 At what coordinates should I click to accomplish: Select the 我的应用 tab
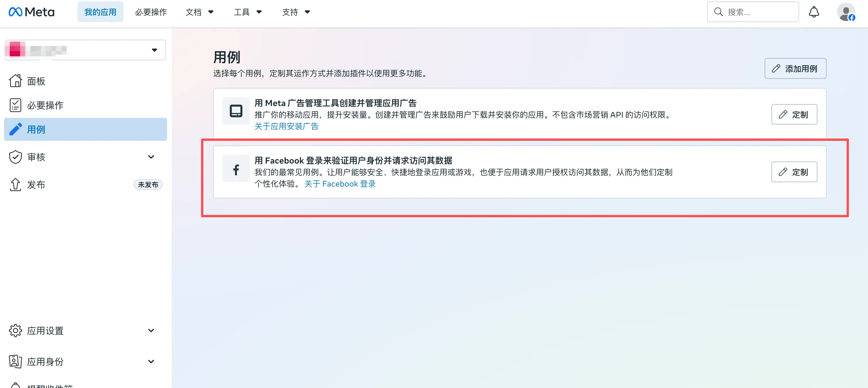[x=101, y=12]
